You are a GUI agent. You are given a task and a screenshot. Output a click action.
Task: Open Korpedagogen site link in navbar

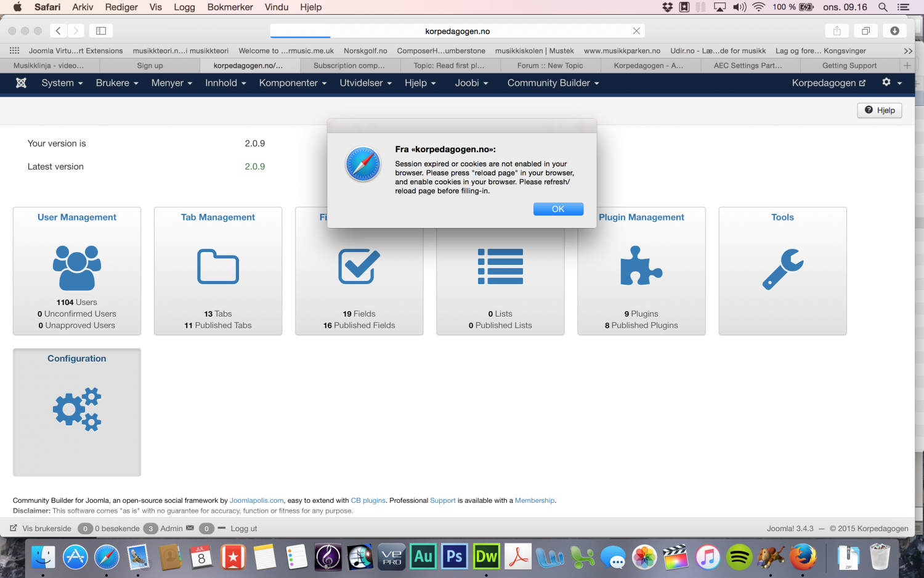click(829, 83)
